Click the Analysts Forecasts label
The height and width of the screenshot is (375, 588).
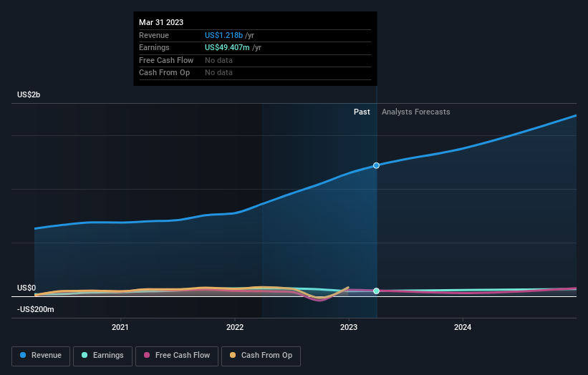click(416, 112)
